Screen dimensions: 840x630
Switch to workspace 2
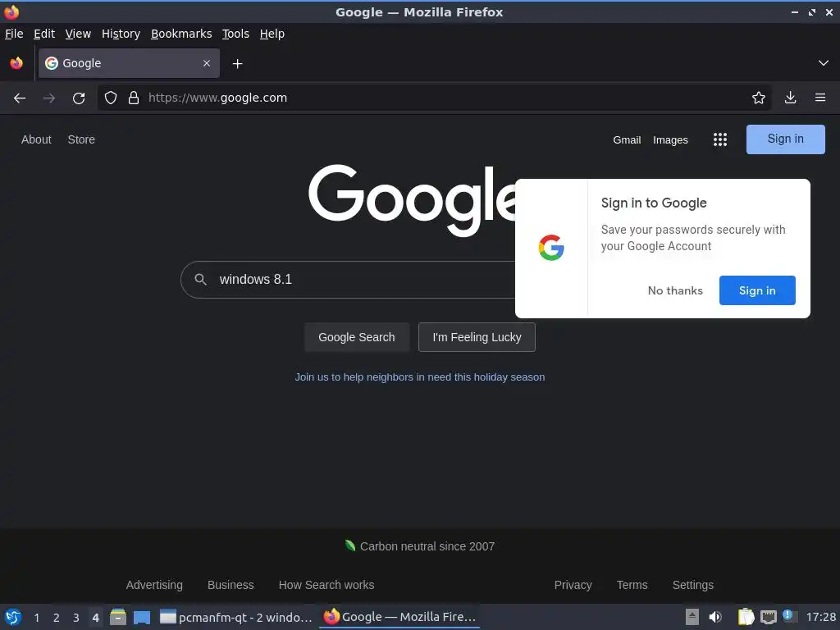point(57,618)
